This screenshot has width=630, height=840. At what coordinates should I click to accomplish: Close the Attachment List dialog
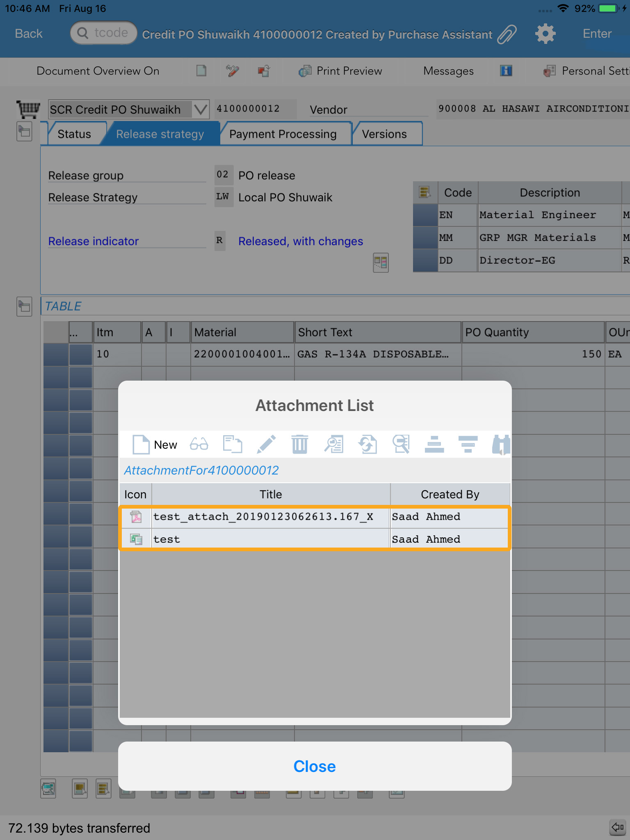(x=315, y=766)
